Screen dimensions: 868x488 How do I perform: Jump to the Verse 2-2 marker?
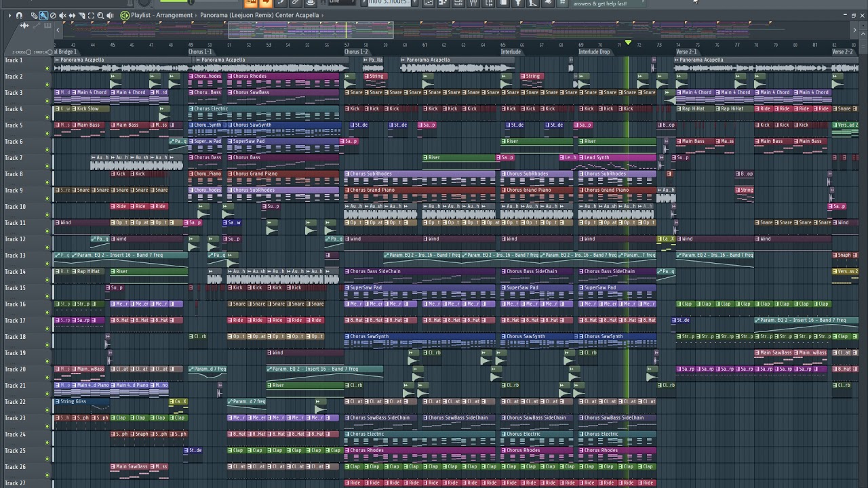tap(842, 52)
